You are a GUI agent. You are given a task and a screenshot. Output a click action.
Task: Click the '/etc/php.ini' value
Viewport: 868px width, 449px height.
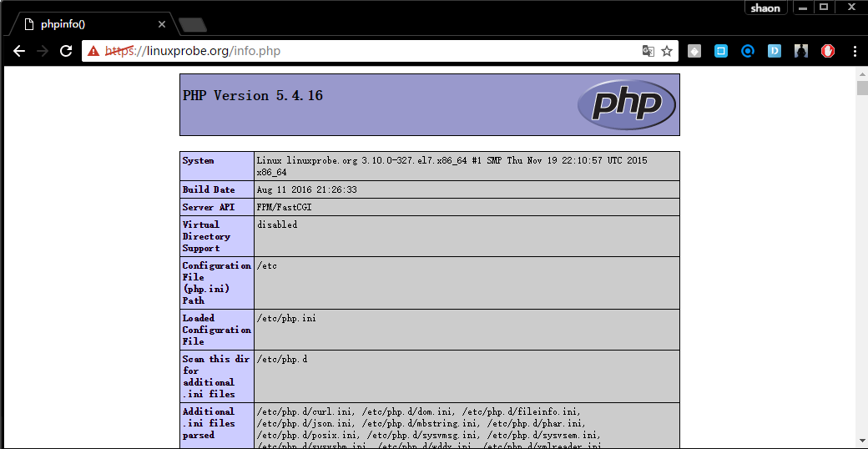pos(286,318)
